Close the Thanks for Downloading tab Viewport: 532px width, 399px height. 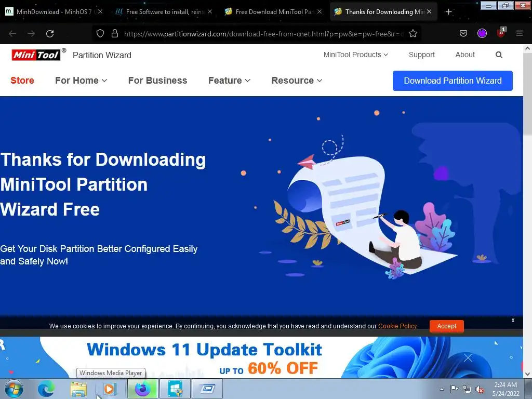[429, 11]
